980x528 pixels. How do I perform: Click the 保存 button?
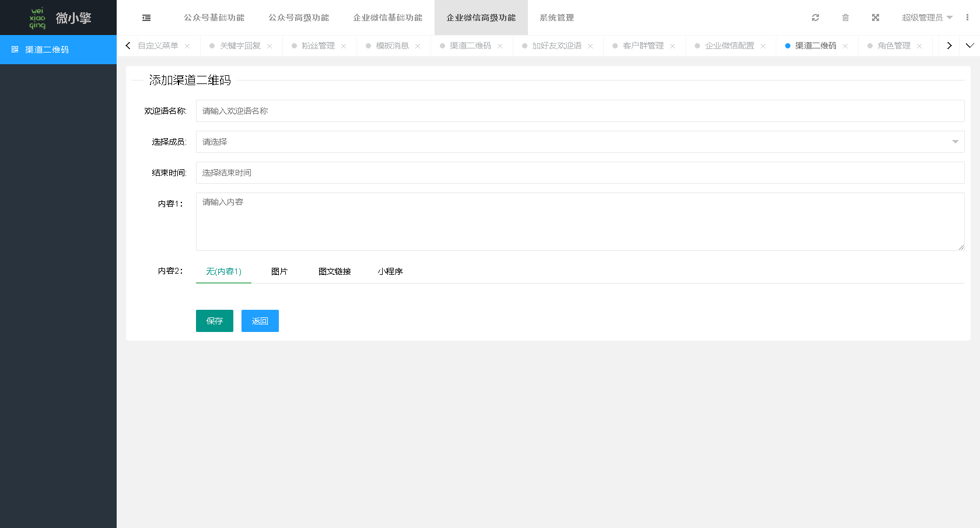click(214, 321)
